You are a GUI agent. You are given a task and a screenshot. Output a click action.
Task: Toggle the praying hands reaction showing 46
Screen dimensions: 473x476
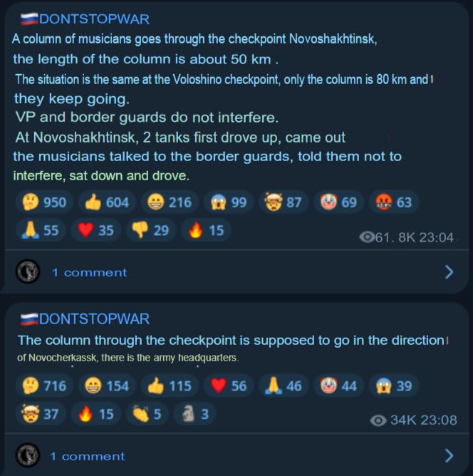click(284, 386)
